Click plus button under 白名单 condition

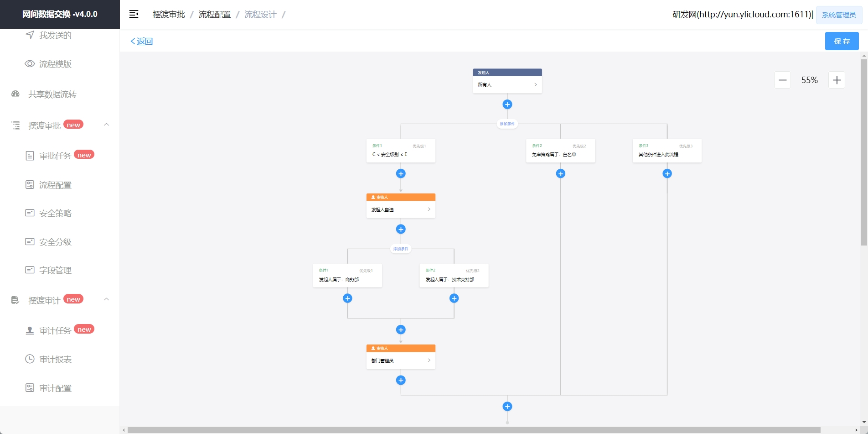pos(560,173)
